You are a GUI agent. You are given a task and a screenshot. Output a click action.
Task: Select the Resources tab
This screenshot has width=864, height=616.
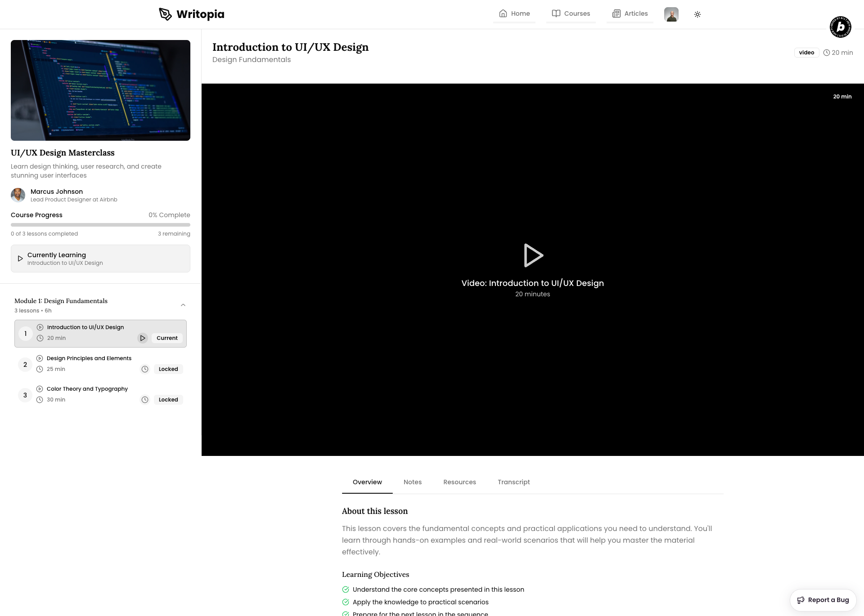point(459,482)
